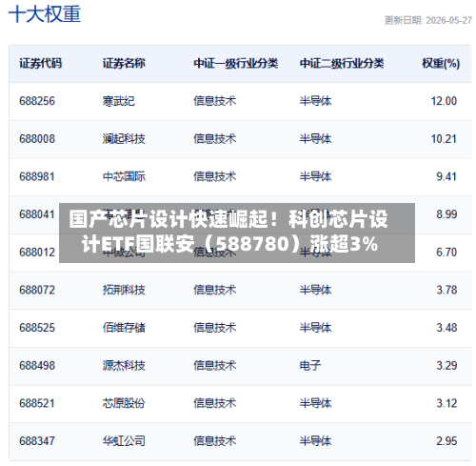
Task: Click the 中证二级行业分类 column header
Action: pyautogui.click(x=342, y=63)
